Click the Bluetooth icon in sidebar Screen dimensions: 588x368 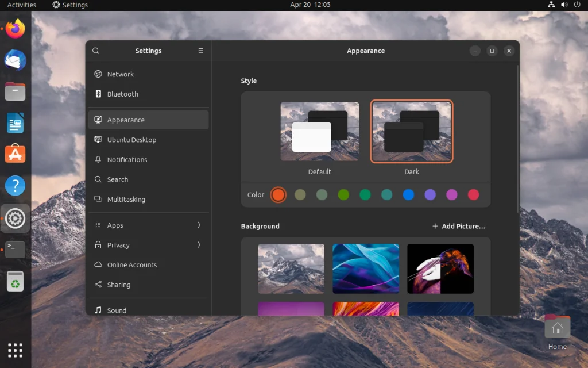click(x=98, y=94)
